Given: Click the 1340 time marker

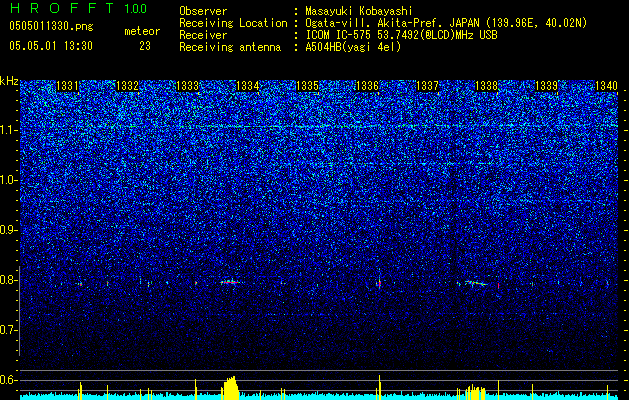Looking at the screenshot, I should [x=606, y=86].
